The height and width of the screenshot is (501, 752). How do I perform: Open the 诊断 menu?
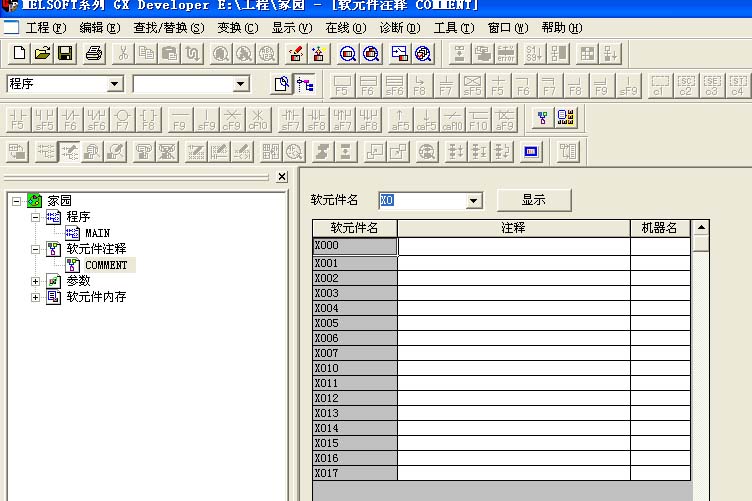(x=399, y=28)
